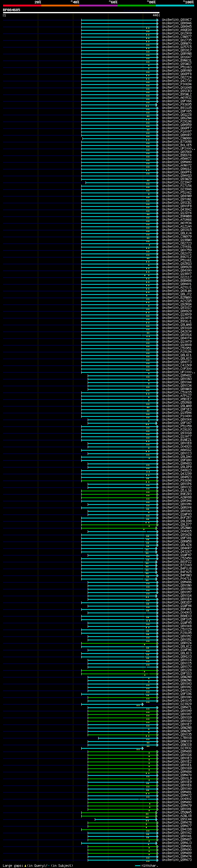Select label UniRef100_Q8S917
The height and width of the screenshot is (868, 197).
click(x=176, y=50)
